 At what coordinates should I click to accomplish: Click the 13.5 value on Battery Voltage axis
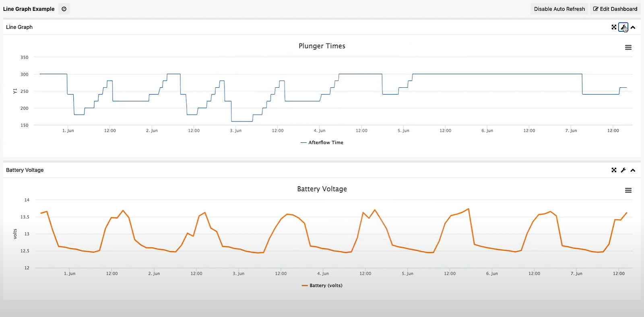tap(25, 217)
